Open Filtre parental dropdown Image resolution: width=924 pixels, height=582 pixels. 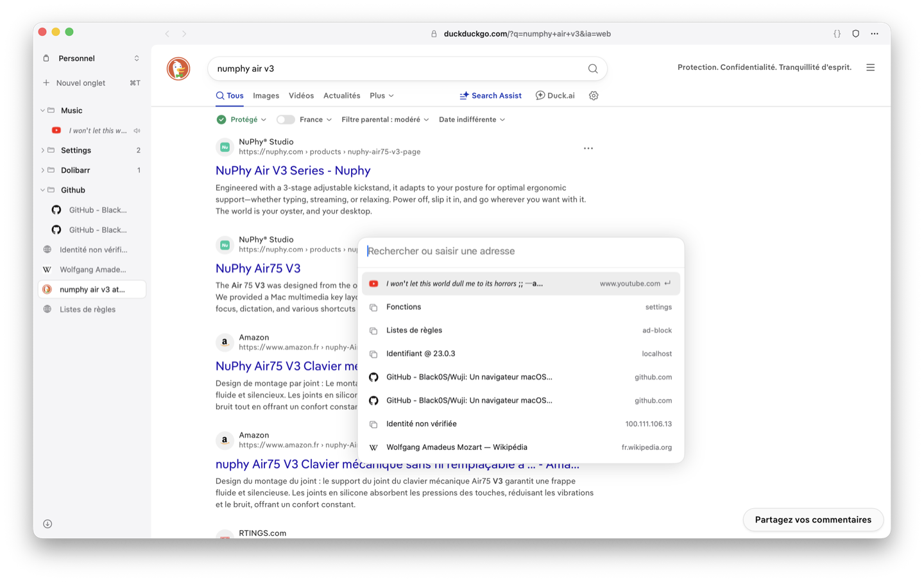point(385,120)
